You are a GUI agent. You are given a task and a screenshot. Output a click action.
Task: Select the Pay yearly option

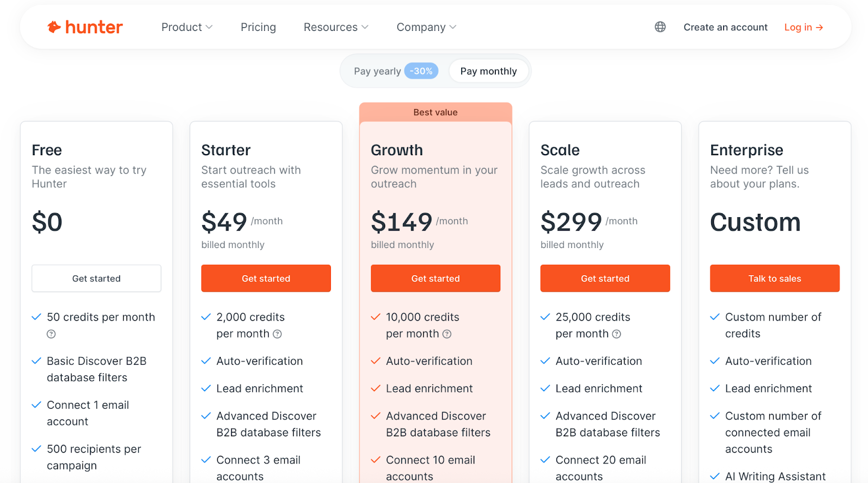pos(378,71)
